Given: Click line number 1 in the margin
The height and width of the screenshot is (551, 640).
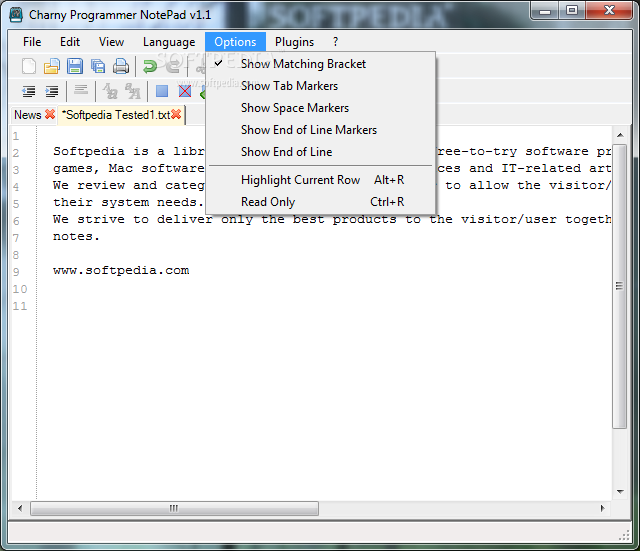Looking at the screenshot, I should [16, 136].
